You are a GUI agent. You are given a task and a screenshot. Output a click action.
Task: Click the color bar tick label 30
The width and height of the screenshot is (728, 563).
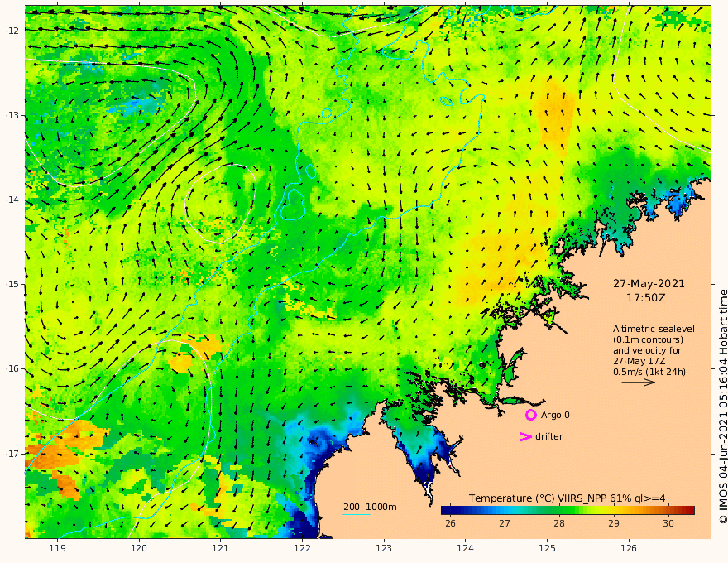tap(668, 523)
